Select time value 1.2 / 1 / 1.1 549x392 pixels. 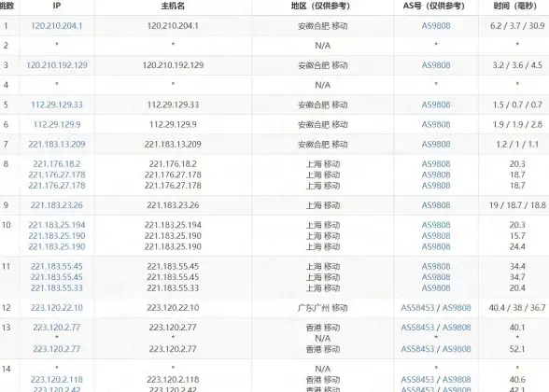click(x=517, y=144)
